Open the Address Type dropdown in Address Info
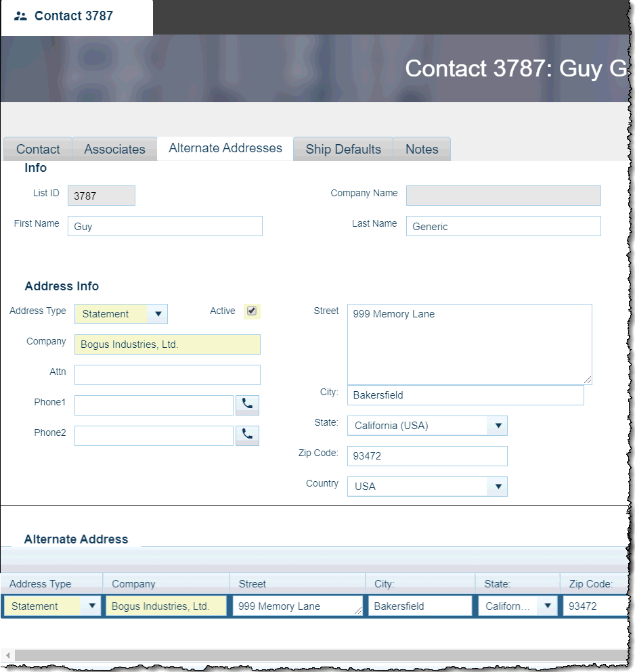 158,314
